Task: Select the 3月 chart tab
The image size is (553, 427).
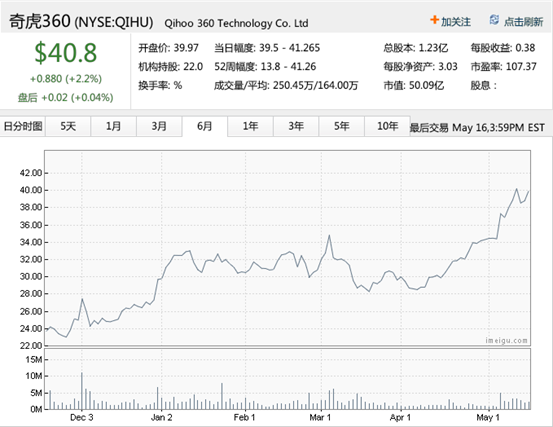Action: (159, 126)
